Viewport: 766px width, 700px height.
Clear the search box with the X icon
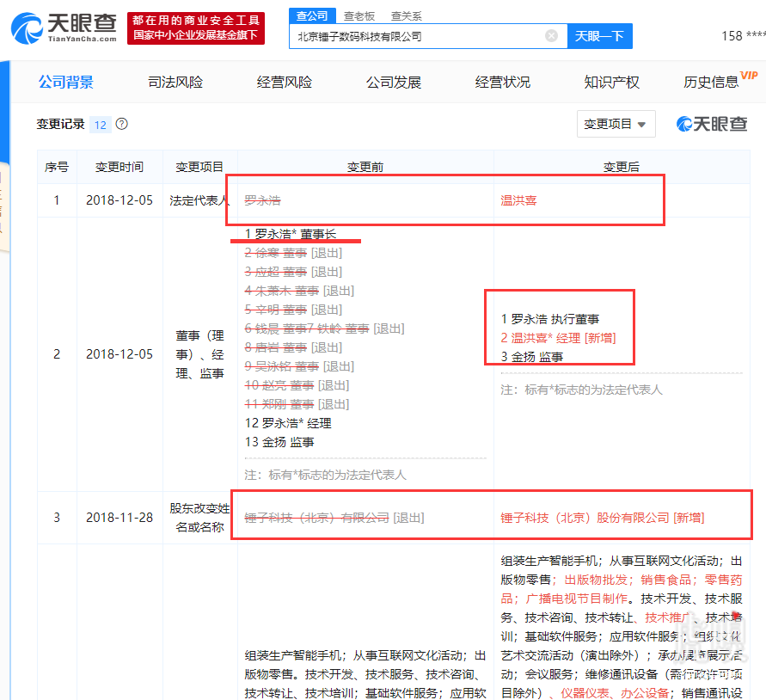552,35
